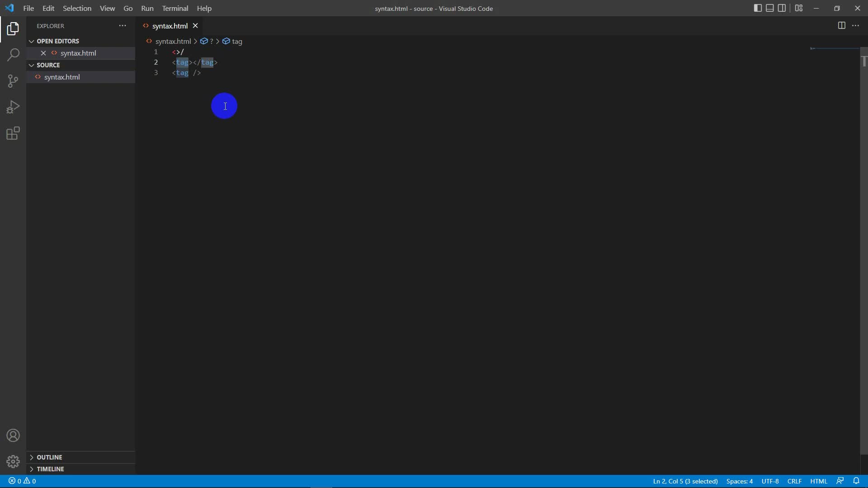Open the Extensions view
Viewport: 868px width, 488px height.
[x=13, y=133]
